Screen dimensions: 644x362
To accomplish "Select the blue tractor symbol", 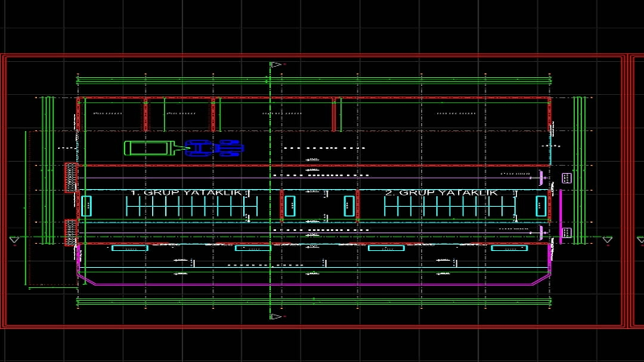I will tap(214, 148).
